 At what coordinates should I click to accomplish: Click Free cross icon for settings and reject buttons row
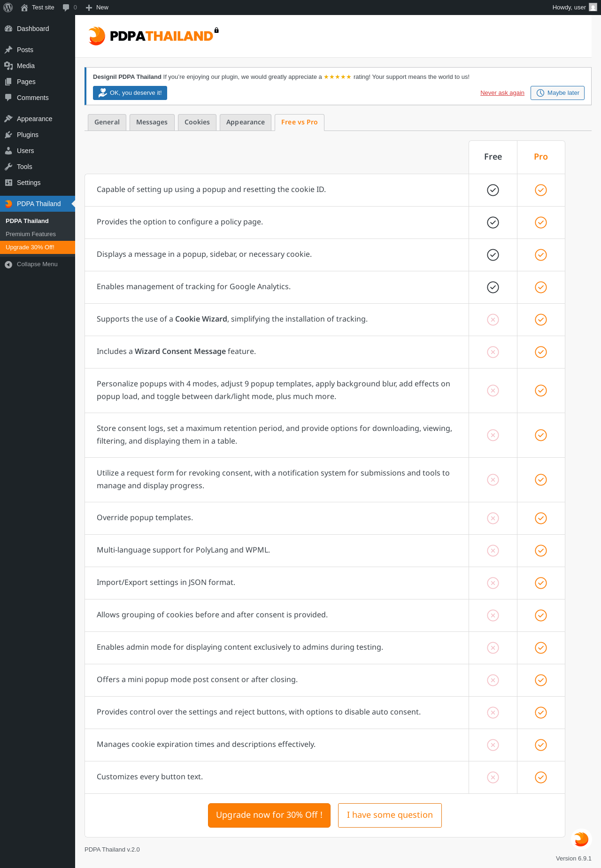(493, 713)
